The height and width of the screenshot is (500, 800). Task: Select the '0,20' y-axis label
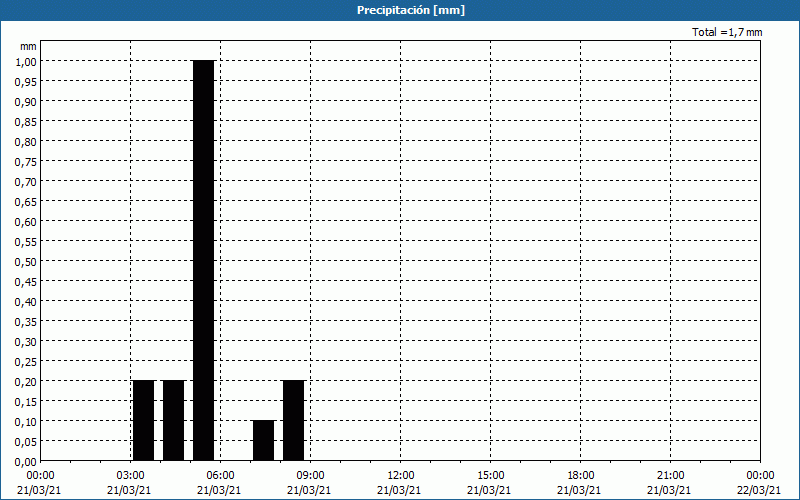[x=26, y=382]
